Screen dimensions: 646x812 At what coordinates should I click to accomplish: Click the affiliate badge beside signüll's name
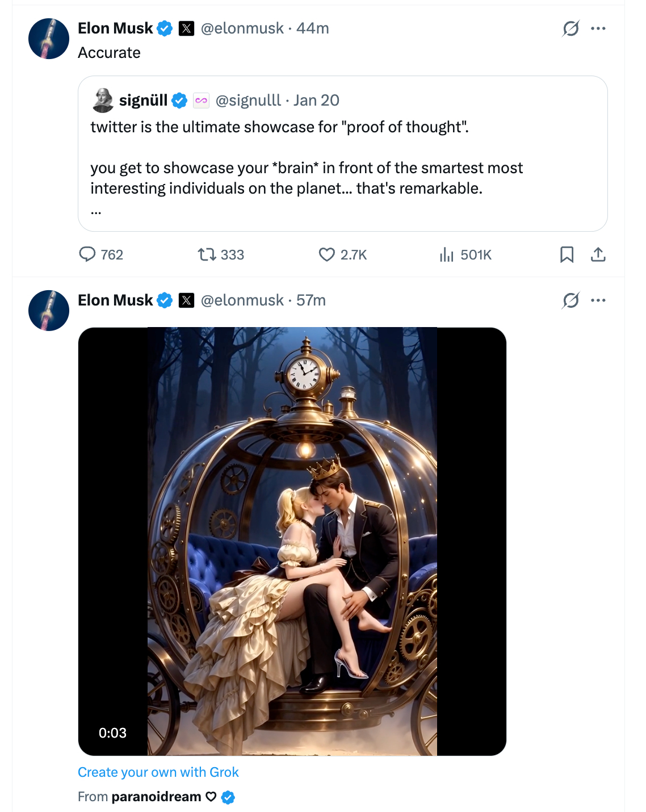point(201,101)
